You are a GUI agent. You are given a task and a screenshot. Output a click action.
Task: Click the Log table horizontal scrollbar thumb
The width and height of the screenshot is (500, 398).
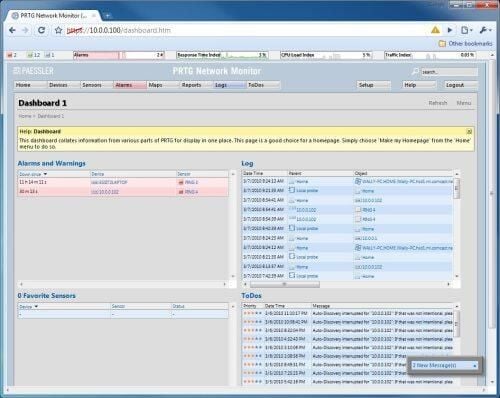tap(285, 284)
